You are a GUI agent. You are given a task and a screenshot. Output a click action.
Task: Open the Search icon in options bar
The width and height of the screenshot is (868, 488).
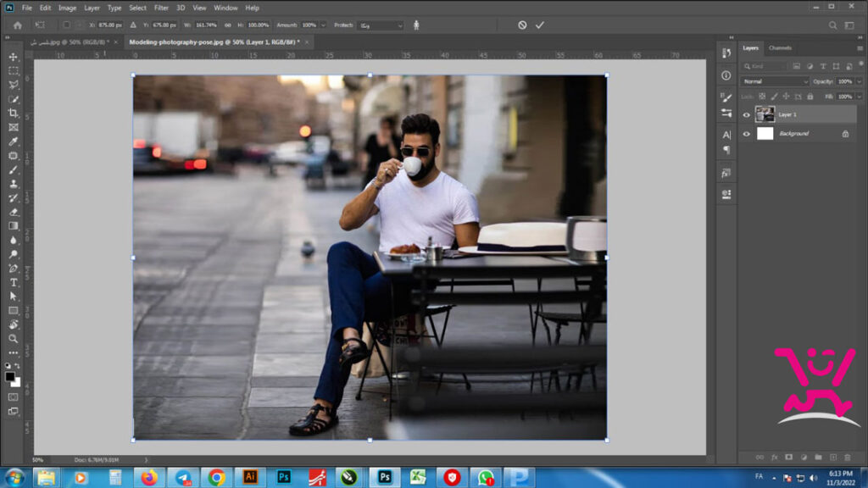click(x=832, y=25)
